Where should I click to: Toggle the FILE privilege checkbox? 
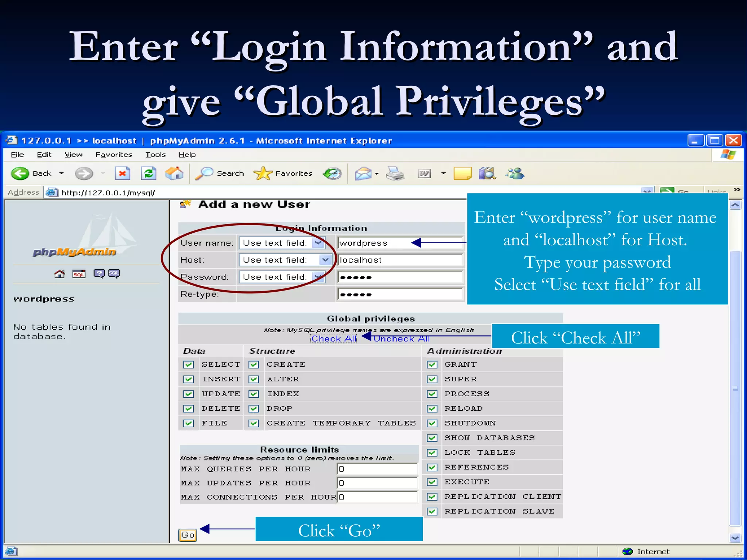tap(189, 423)
